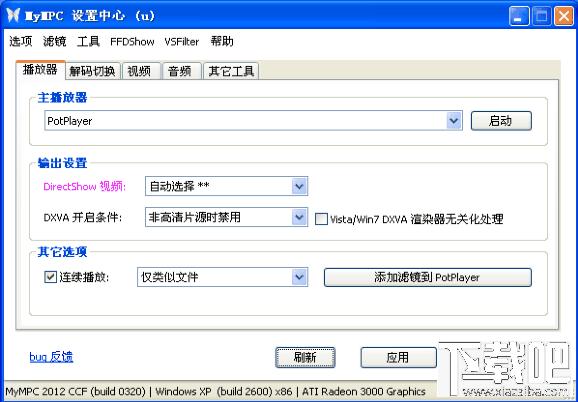Open the 选项 menu
Screen dimensions: 578x402
[x=21, y=41]
